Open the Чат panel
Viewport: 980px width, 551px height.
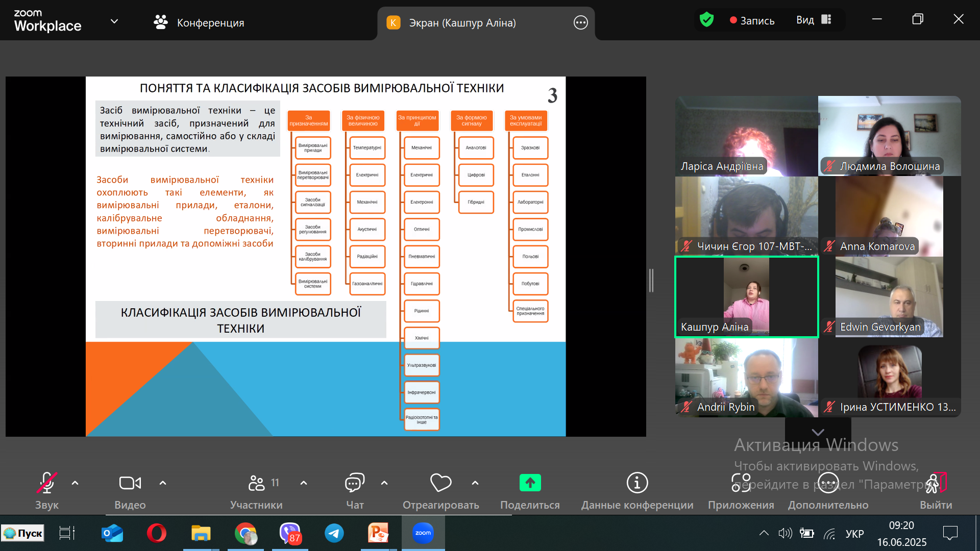355,490
